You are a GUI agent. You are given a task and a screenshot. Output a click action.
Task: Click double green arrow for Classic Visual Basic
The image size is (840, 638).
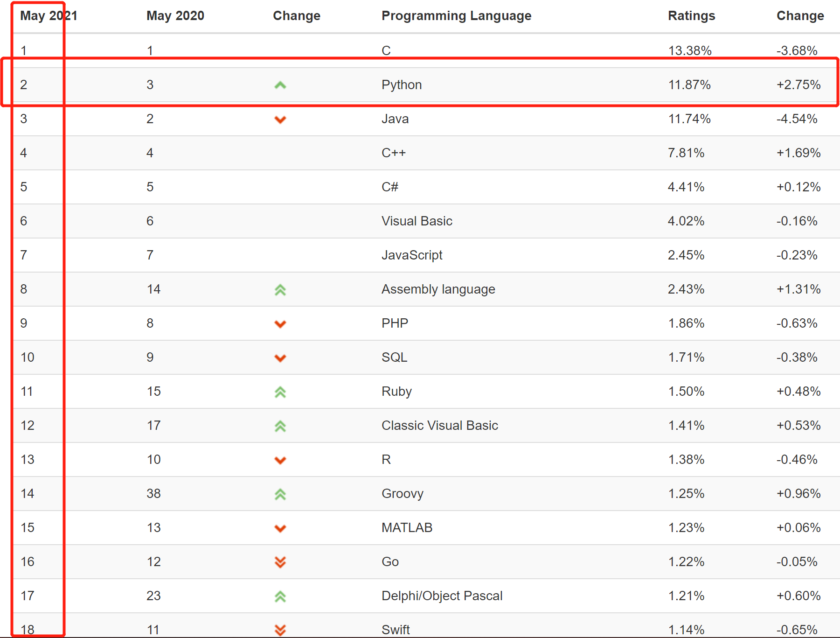[280, 426]
